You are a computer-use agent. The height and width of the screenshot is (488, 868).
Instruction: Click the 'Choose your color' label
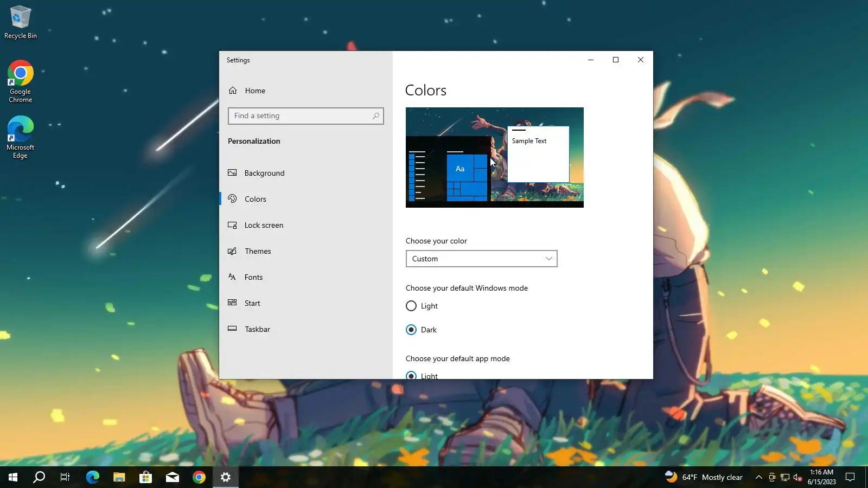pyautogui.click(x=436, y=241)
